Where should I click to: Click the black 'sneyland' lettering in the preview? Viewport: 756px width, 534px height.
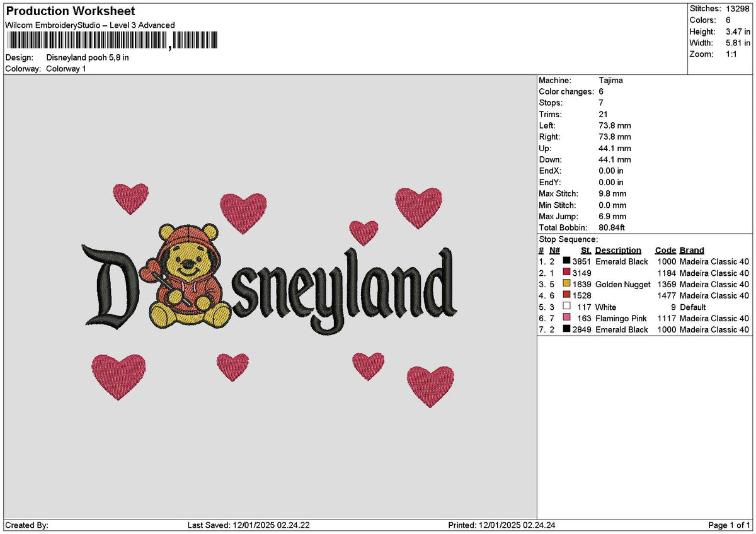coord(345,291)
